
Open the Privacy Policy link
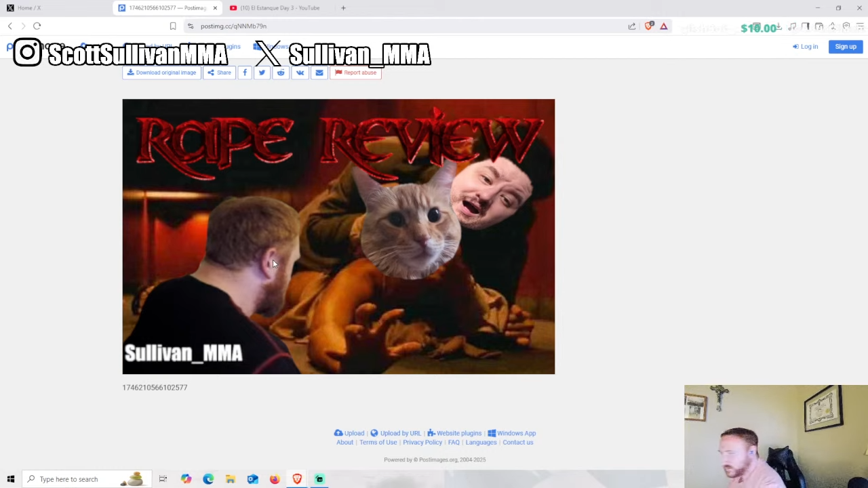click(x=422, y=443)
